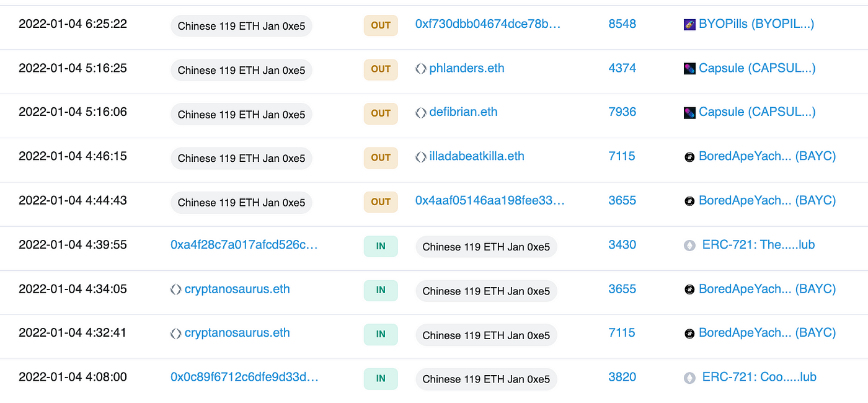Click BAYC token icon in 4:32:41 row
868x403 pixels.
(689, 334)
